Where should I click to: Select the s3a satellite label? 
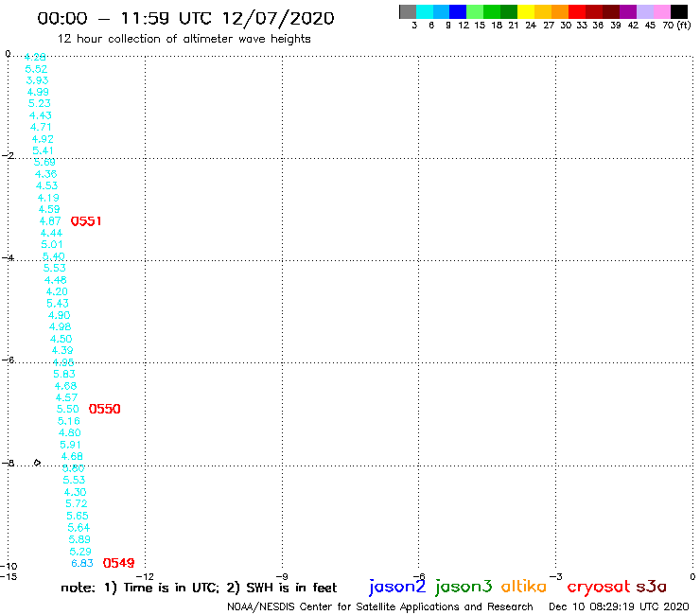click(x=652, y=587)
